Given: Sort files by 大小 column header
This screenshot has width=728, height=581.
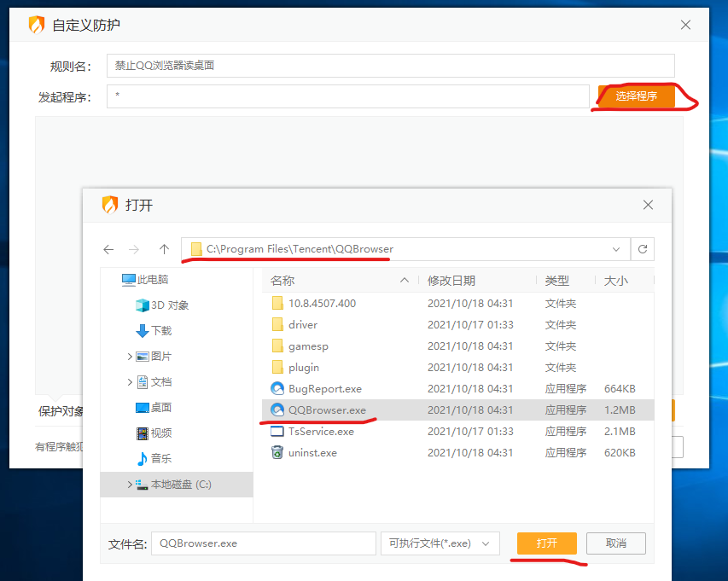Looking at the screenshot, I should point(615,281).
